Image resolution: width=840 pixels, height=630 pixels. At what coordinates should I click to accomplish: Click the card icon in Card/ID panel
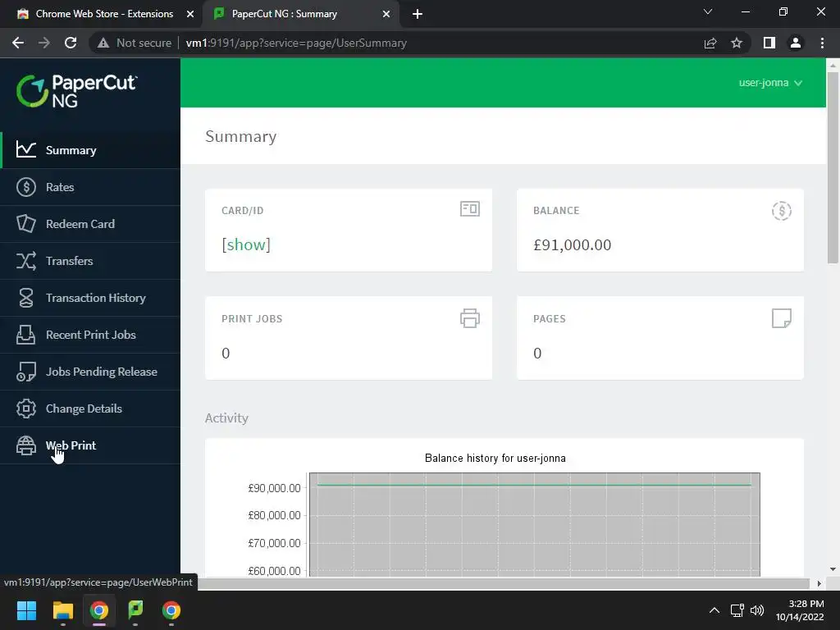coord(470,209)
